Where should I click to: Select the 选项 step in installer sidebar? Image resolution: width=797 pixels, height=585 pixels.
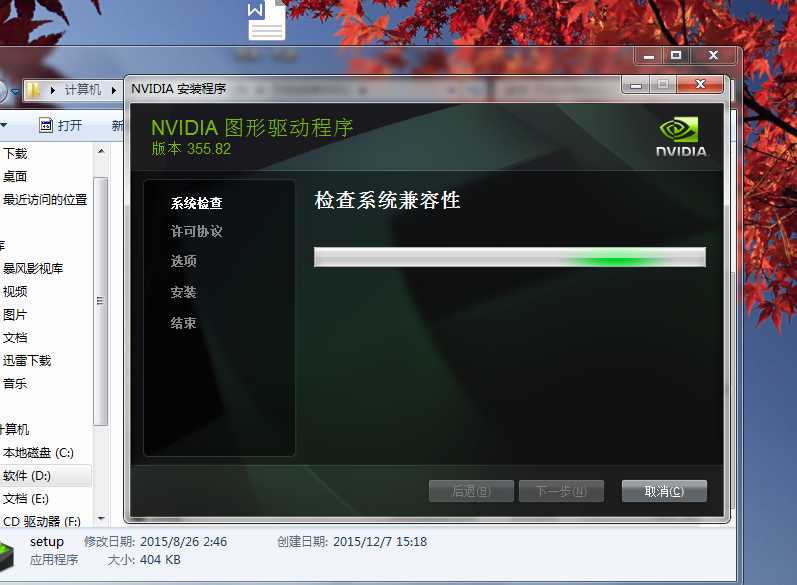click(183, 261)
